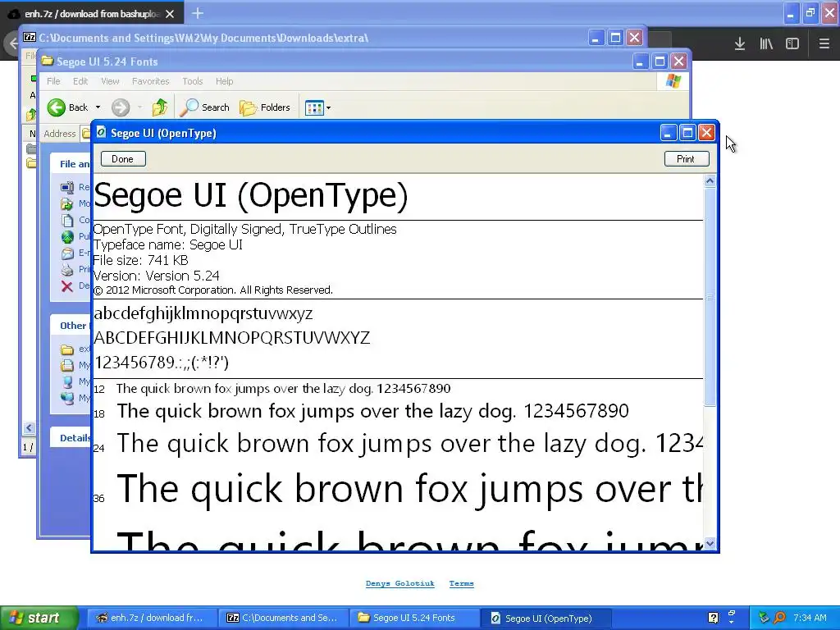Open Favorites menu in Explorer window
The height and width of the screenshot is (630, 840).
151,81
